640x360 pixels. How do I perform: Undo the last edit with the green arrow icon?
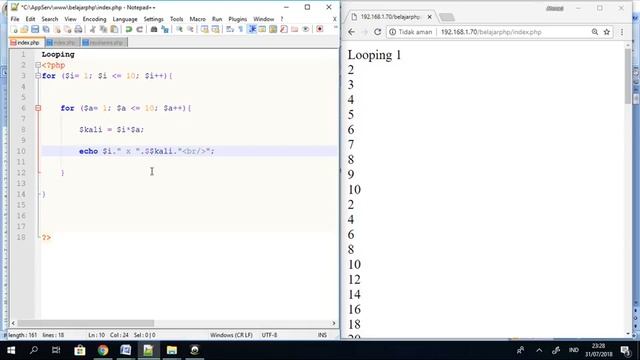[x=129, y=29]
